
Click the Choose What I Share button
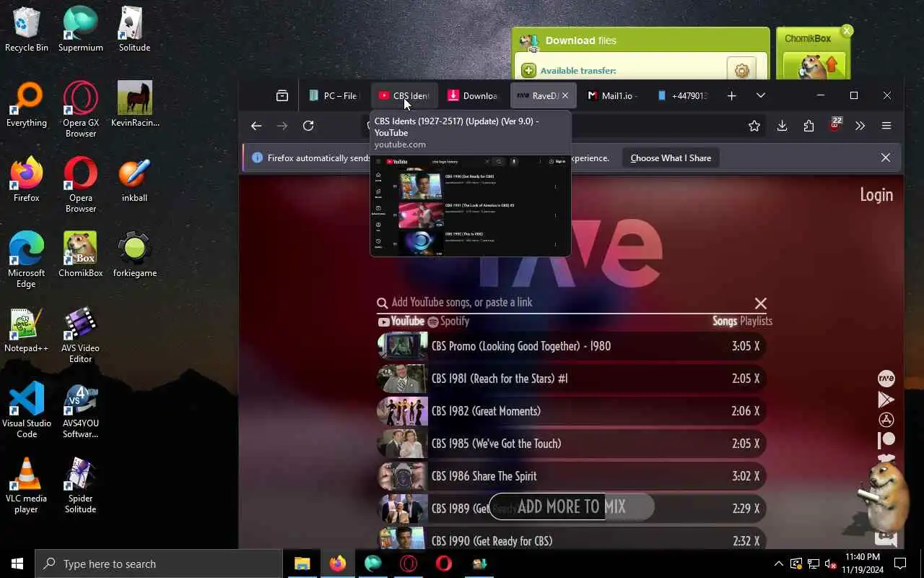pos(671,158)
